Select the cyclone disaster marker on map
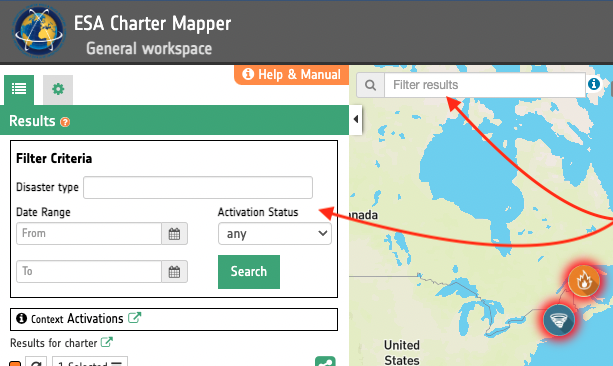 pos(559,320)
